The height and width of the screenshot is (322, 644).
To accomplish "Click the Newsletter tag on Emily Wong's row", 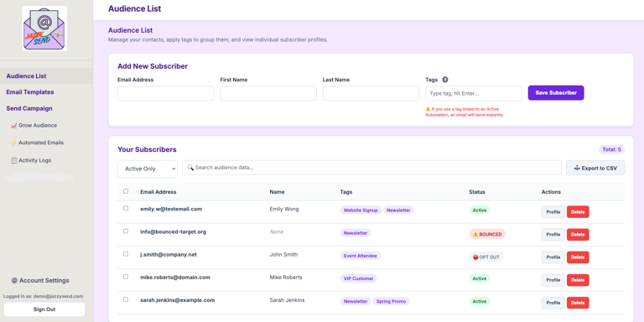I will [398, 210].
